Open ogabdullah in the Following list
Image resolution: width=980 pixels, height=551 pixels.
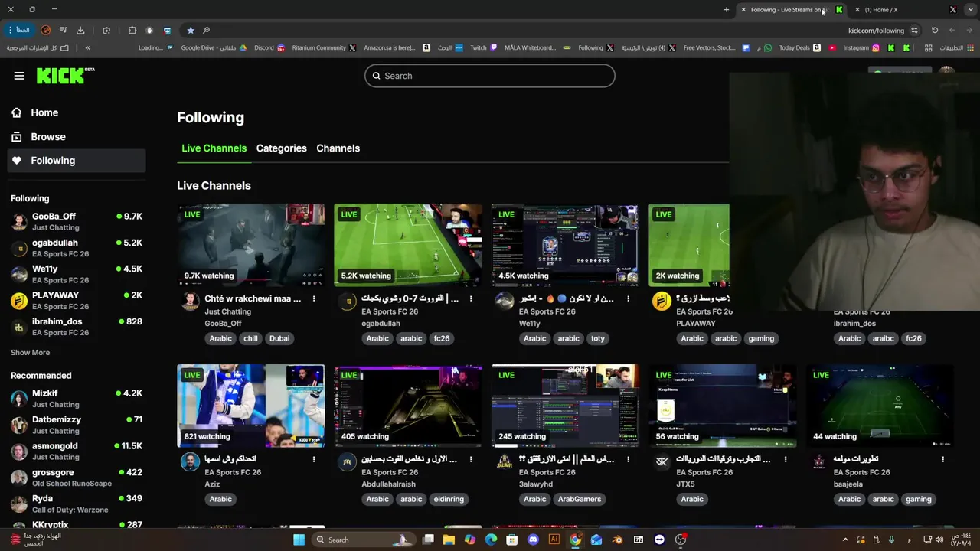[x=77, y=248]
